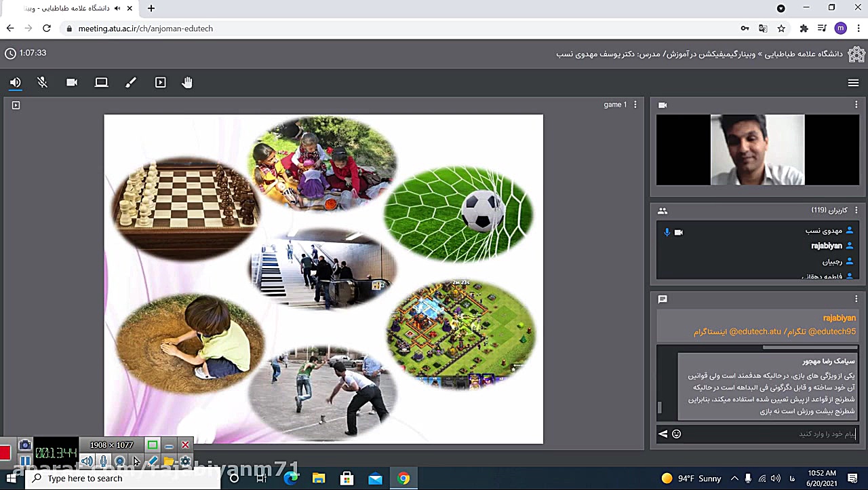The height and width of the screenshot is (490, 868).
Task: Select the whiteboard brush drawing tool
Action: click(131, 83)
